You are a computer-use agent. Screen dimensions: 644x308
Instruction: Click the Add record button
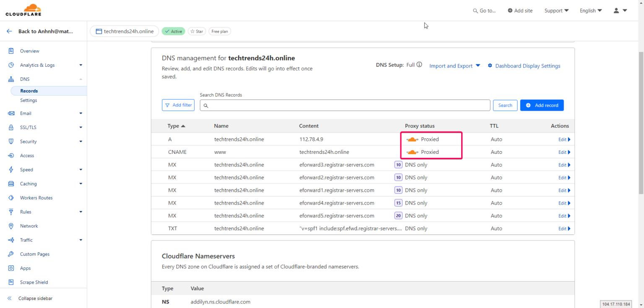click(542, 105)
